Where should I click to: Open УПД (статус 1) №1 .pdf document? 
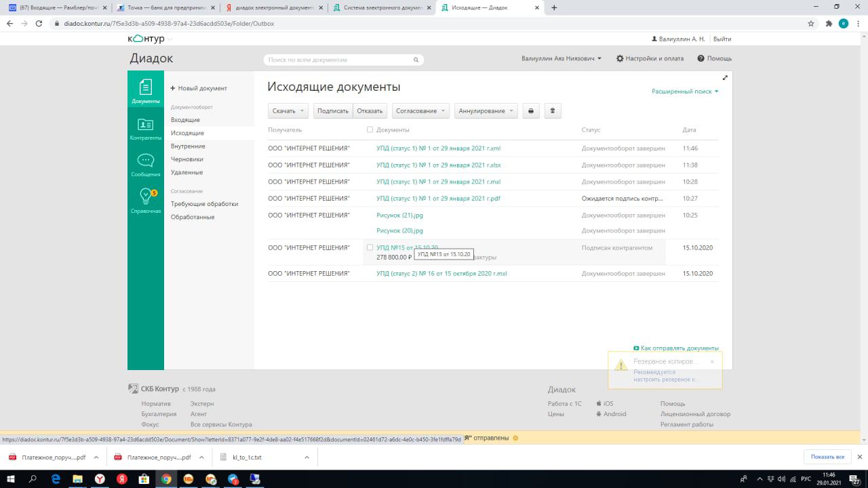pos(438,199)
